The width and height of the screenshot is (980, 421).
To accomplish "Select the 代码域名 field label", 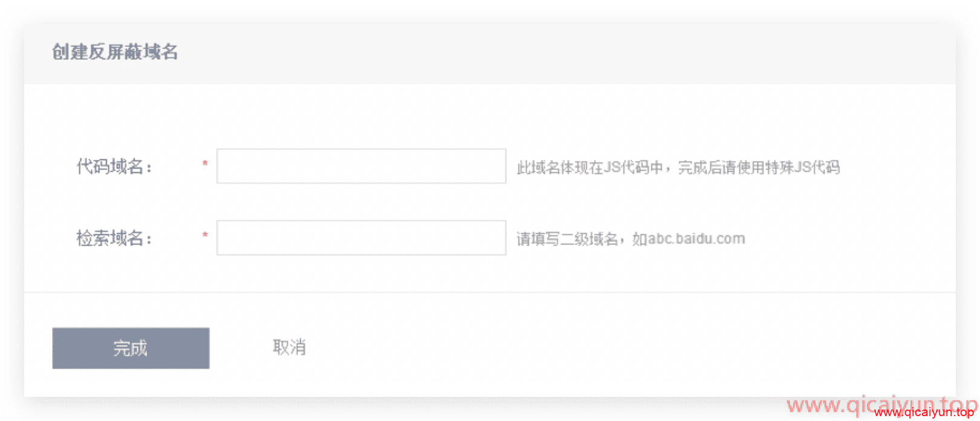I will point(110,166).
